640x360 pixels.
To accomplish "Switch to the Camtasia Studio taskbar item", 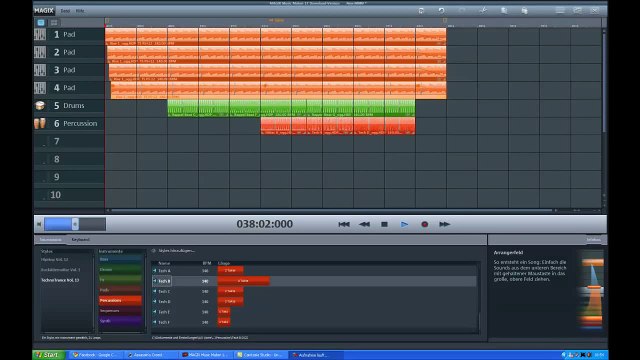I will 260,355.
